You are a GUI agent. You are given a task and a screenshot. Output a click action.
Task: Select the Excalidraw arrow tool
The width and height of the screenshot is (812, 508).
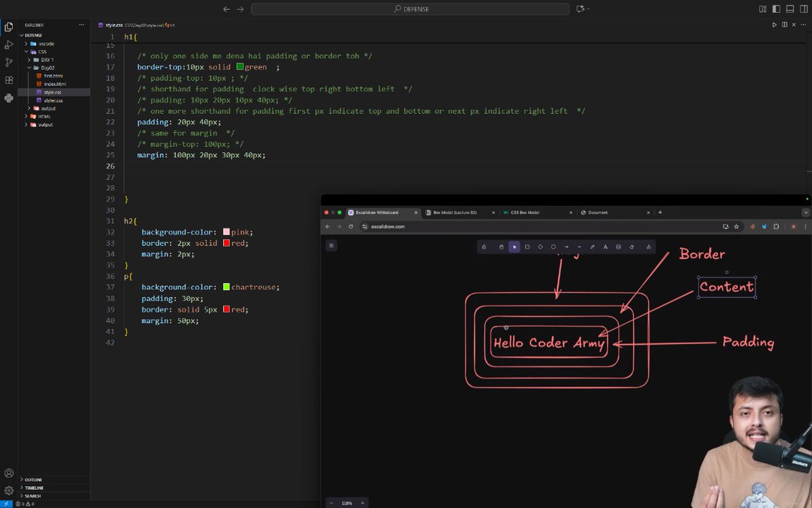tap(566, 247)
